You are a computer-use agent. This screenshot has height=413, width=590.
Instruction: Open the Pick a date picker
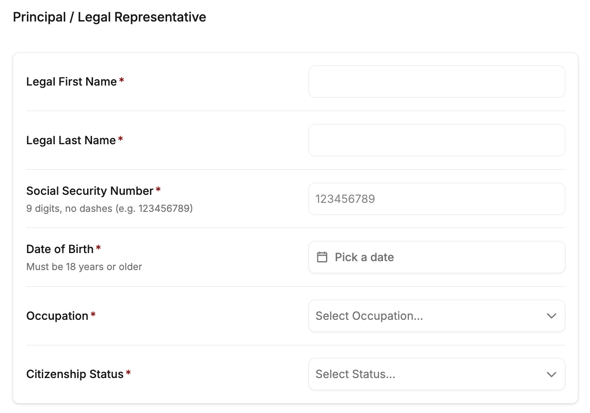coord(436,257)
